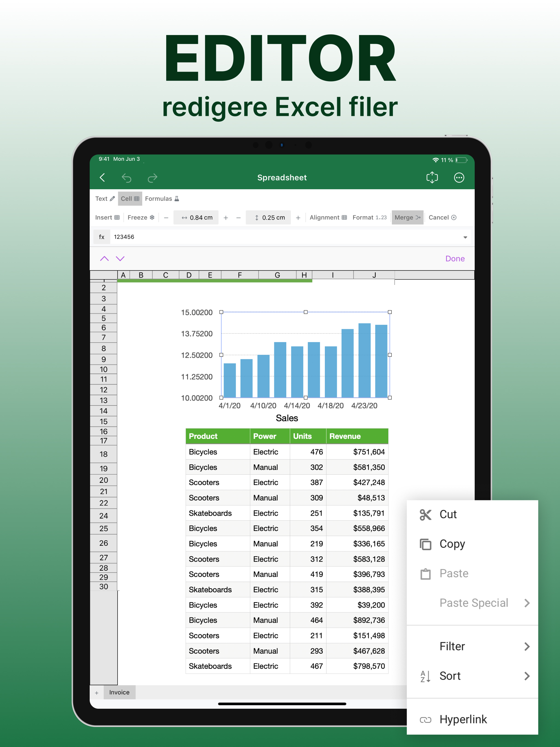Jump to next cell with down chevron
This screenshot has height=747, width=560.
tap(120, 259)
